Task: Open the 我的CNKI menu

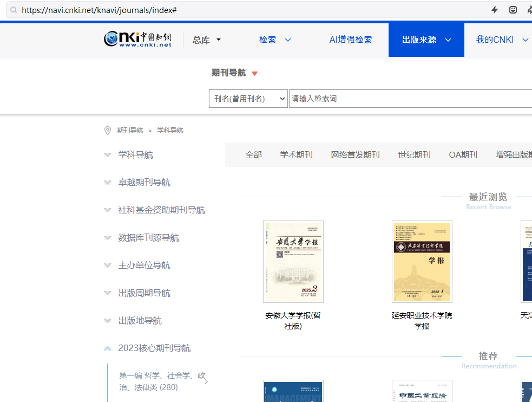Action: click(x=502, y=40)
